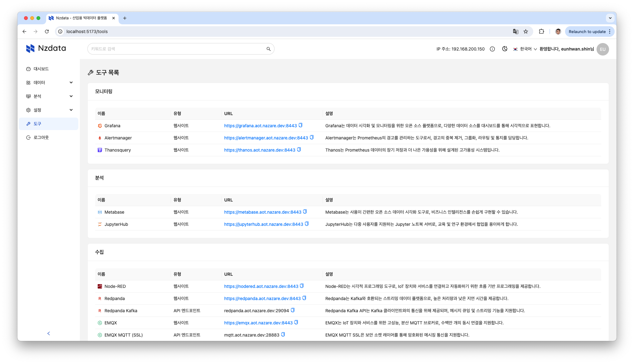Click the Alertmanager row name

click(118, 138)
